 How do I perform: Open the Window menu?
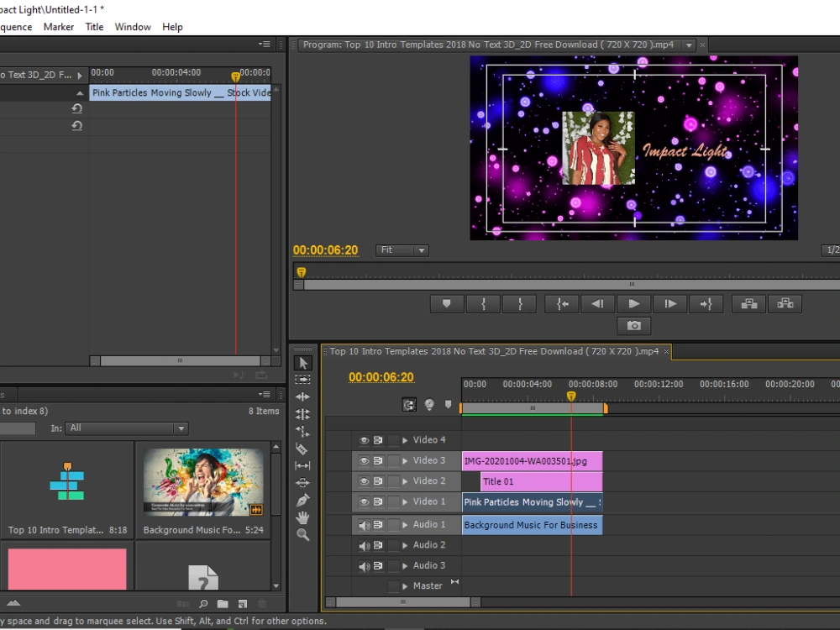click(x=133, y=27)
